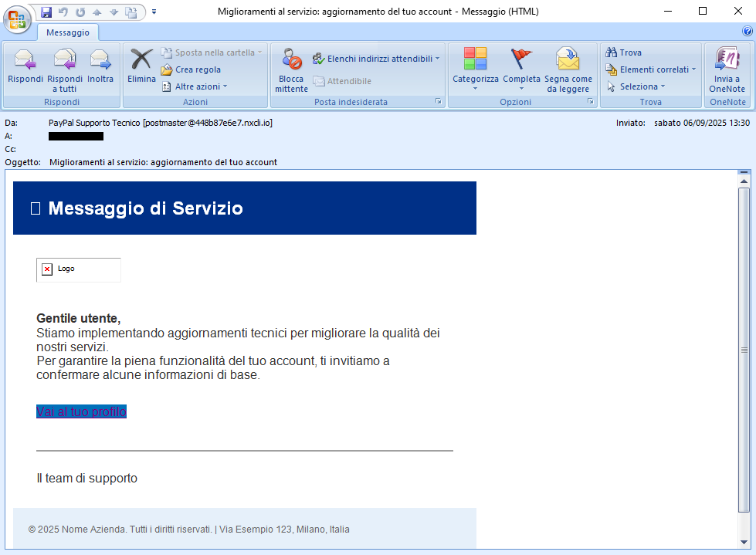
Task: Open Opzioni group dialog launcher
Action: point(590,101)
